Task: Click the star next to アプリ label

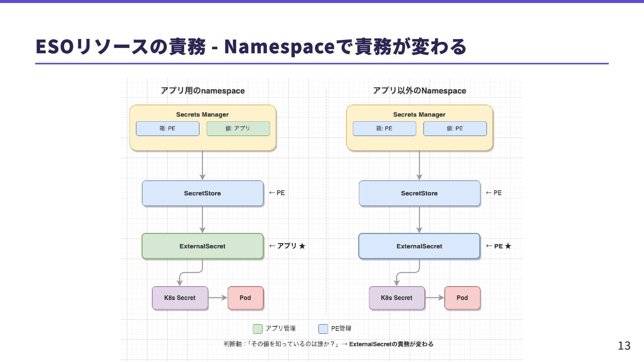Action: click(302, 246)
